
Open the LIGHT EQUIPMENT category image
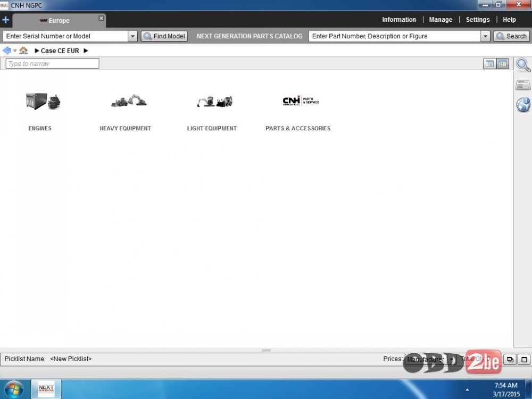click(x=215, y=101)
